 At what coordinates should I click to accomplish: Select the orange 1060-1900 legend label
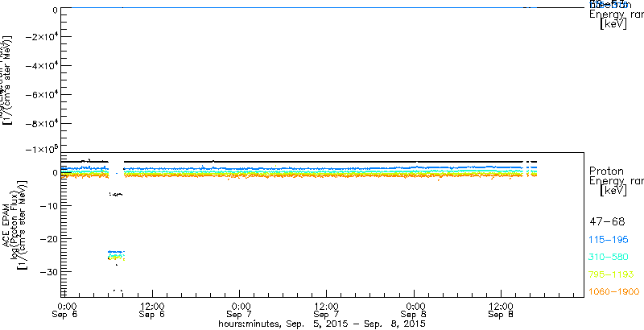pos(614,291)
